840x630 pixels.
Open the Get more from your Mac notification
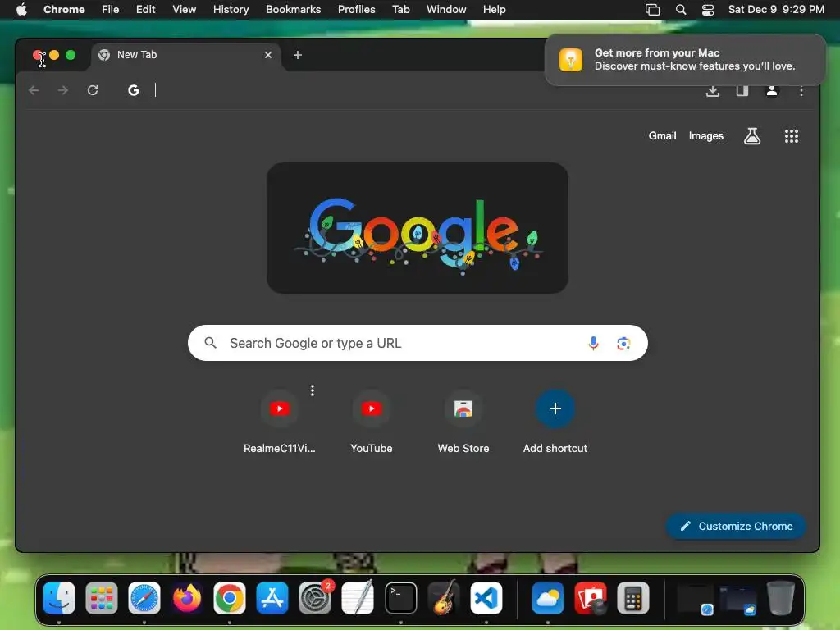(685, 59)
